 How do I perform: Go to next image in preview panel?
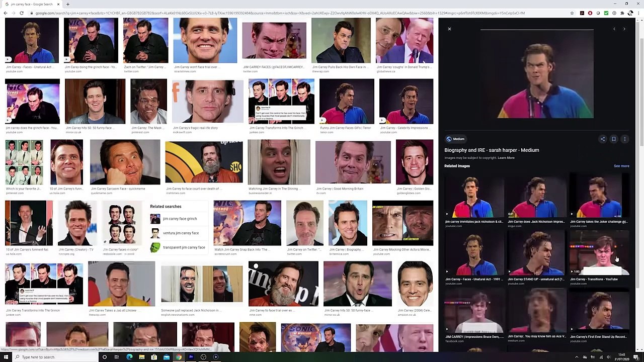coord(624,29)
